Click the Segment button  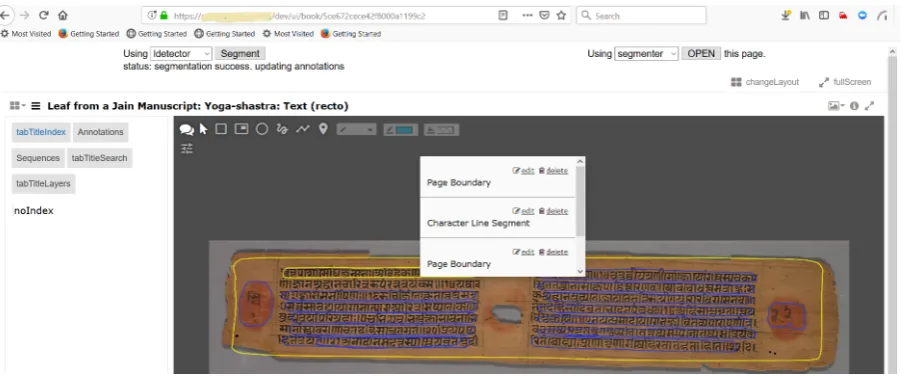(x=240, y=53)
